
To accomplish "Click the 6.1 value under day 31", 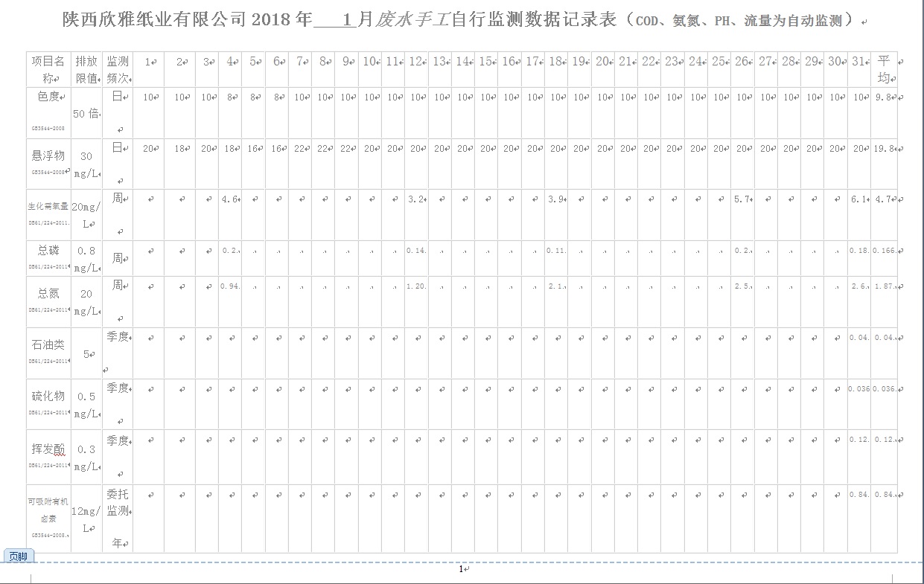I will click(859, 199).
